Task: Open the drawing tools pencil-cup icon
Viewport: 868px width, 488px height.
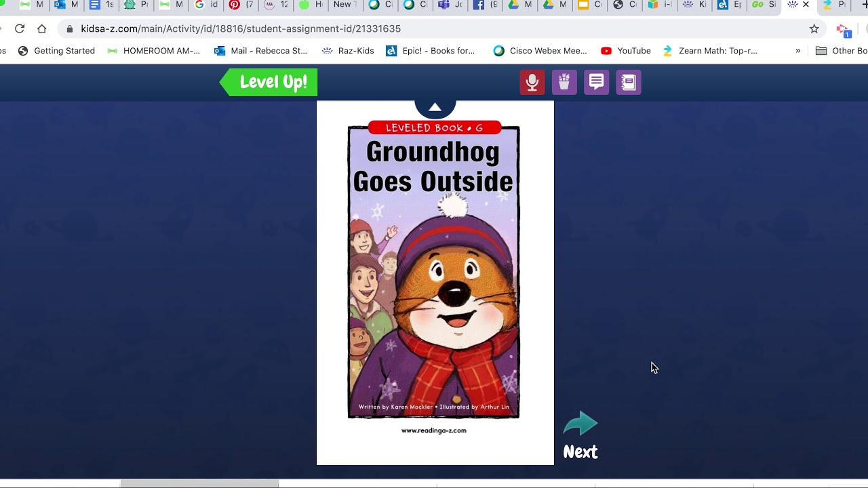Action: (564, 83)
